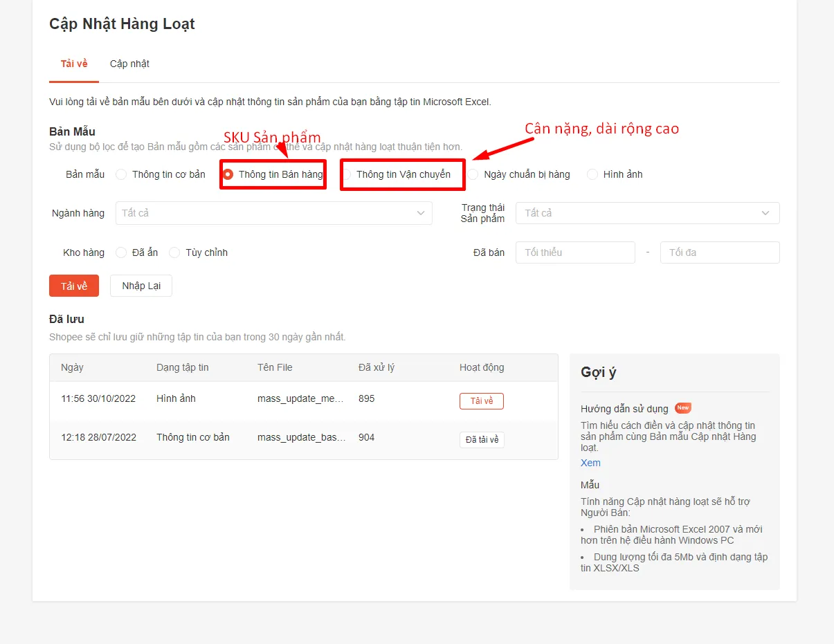Image resolution: width=834 pixels, height=644 pixels.
Task: Select the Thông tin cơ bản template
Action: [161, 174]
